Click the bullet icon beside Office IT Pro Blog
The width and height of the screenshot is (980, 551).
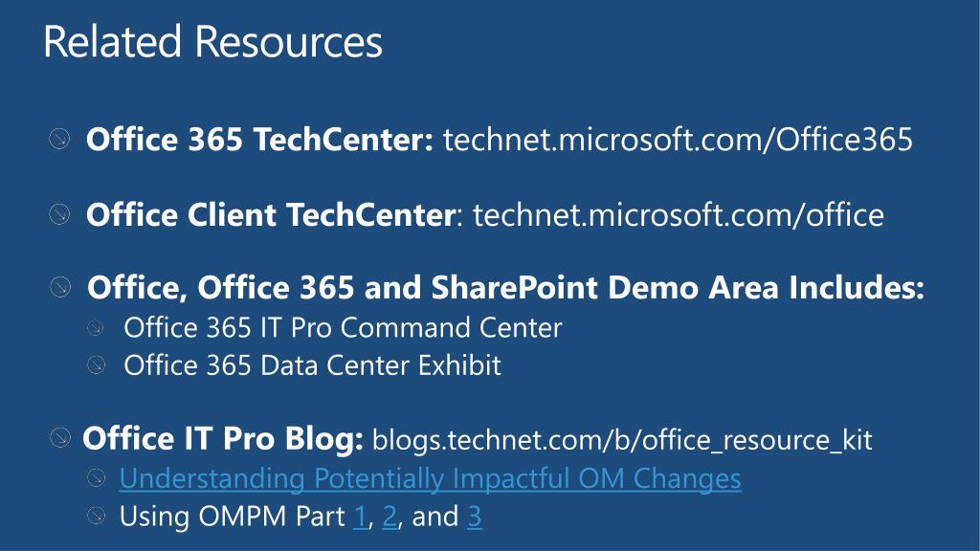[x=60, y=437]
